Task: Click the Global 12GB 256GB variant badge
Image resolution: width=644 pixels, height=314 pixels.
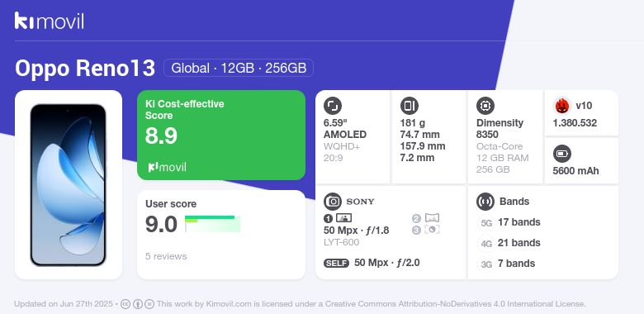Action: click(x=239, y=68)
